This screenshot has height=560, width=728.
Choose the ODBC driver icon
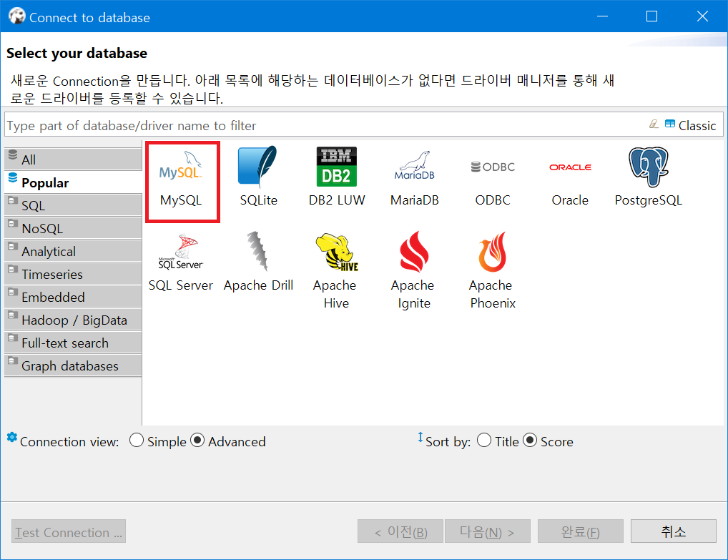tap(493, 167)
